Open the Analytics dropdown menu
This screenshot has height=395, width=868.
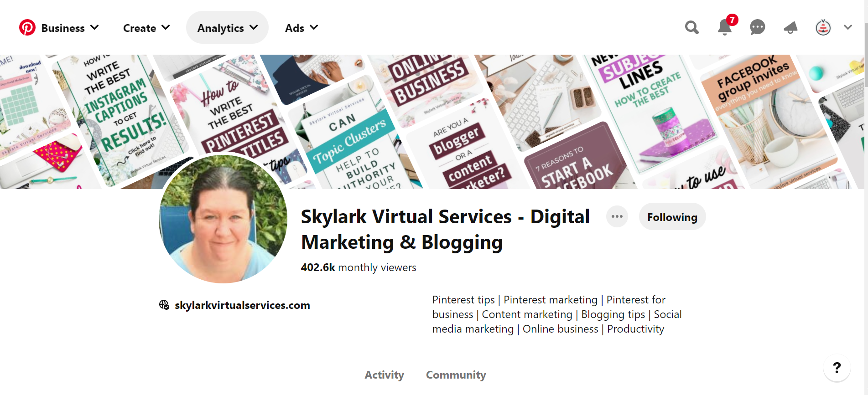pos(227,28)
